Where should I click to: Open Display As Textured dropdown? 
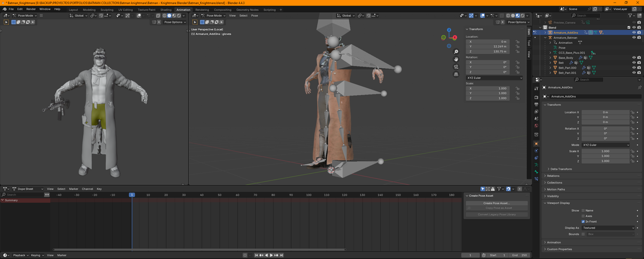tap(608, 228)
